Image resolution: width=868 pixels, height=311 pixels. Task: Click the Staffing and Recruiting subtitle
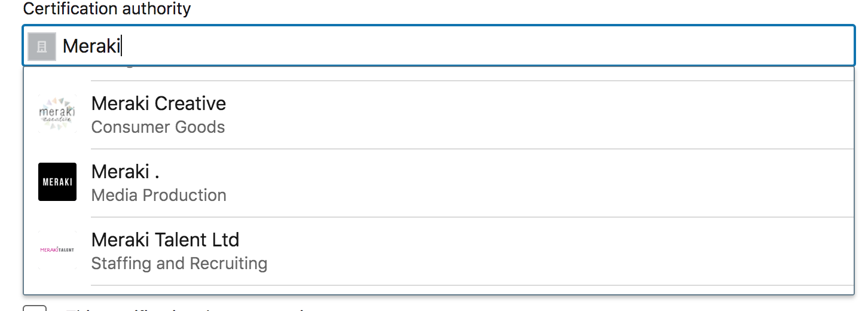(x=179, y=264)
